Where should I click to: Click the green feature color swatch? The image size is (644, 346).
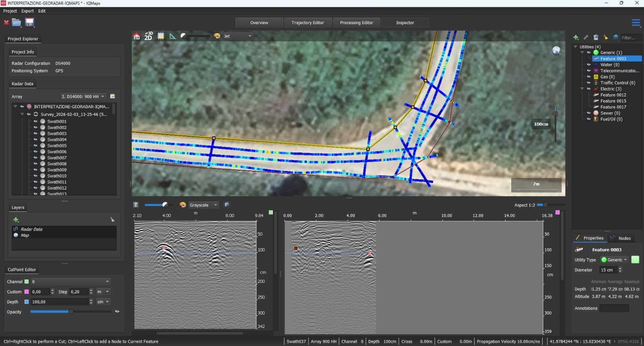point(635,260)
